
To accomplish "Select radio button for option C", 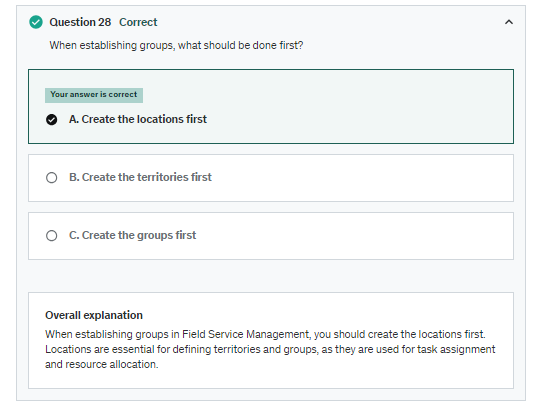I will pyautogui.click(x=51, y=235).
